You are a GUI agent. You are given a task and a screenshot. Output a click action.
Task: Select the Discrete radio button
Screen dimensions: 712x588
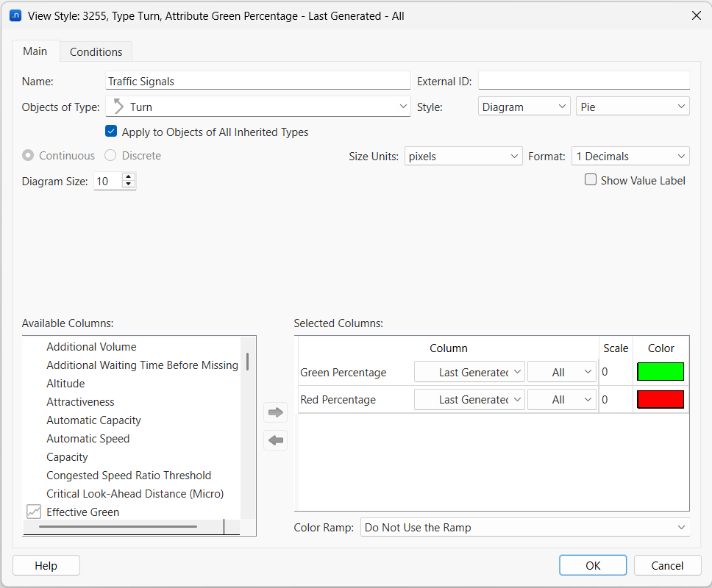[x=110, y=156]
